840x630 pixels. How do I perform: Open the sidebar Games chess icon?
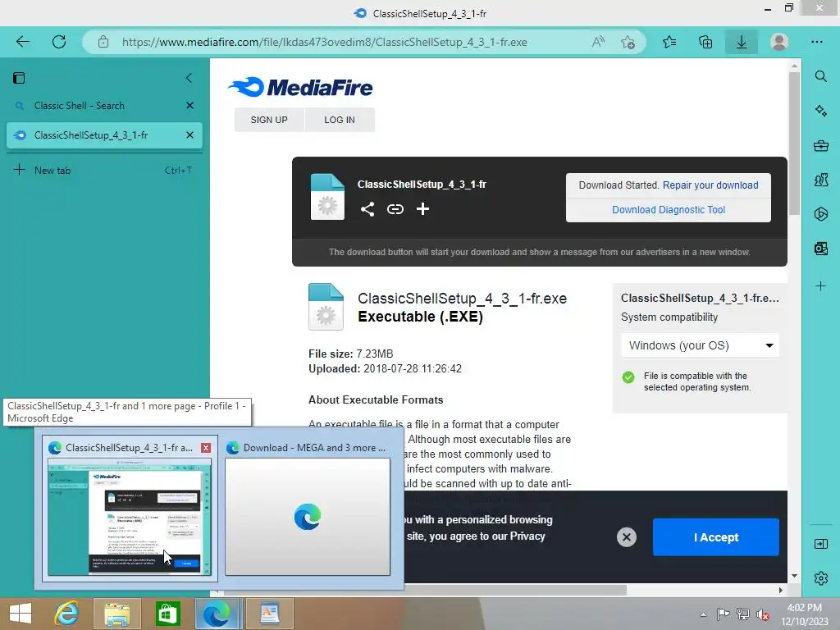(820, 180)
